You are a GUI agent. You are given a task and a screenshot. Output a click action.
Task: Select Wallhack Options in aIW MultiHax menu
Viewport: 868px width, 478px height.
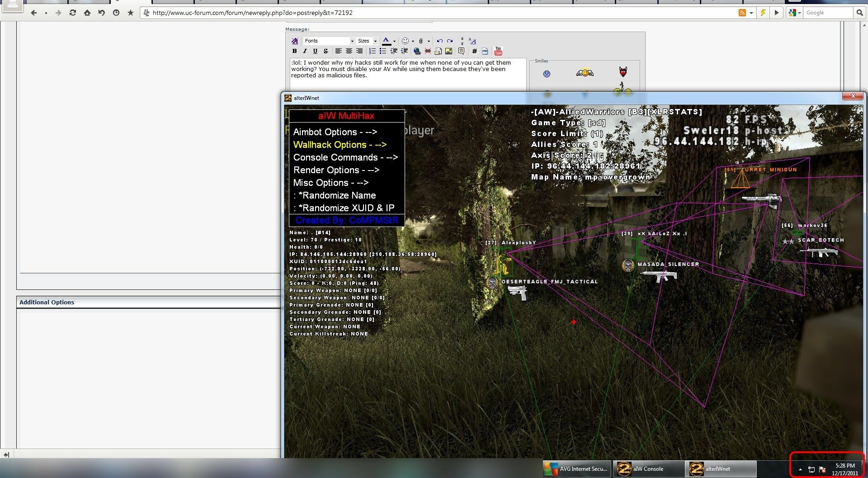(x=340, y=145)
